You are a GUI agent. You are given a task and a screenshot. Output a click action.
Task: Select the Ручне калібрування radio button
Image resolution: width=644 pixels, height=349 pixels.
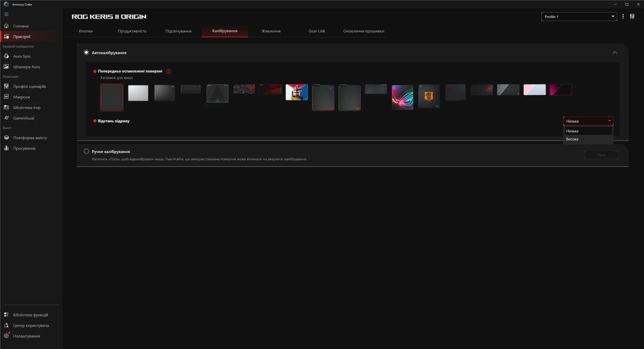click(x=86, y=151)
